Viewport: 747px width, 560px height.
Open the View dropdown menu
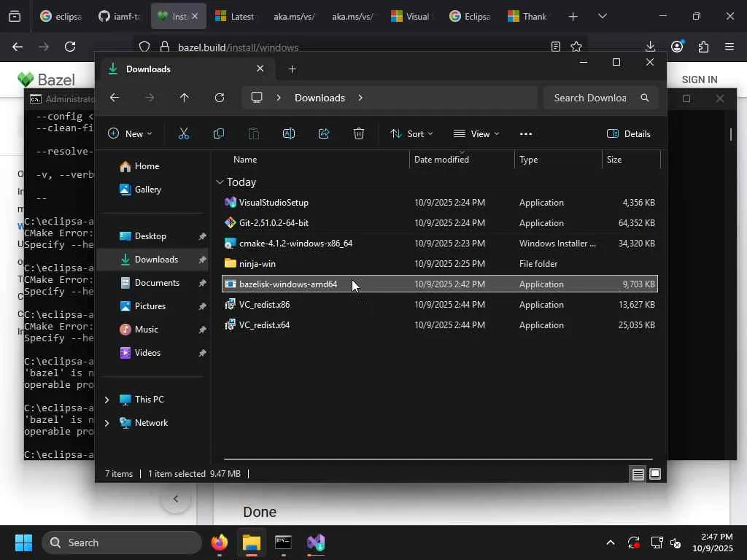pyautogui.click(x=476, y=134)
